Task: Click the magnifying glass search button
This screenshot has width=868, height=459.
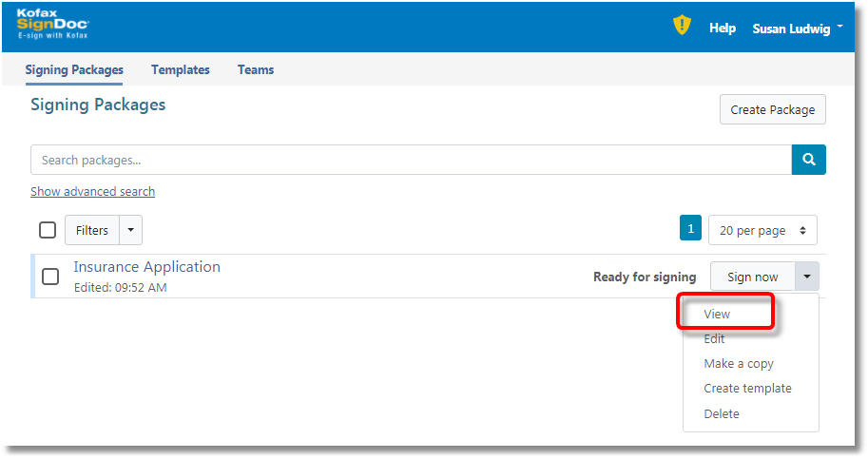Action: 808,160
